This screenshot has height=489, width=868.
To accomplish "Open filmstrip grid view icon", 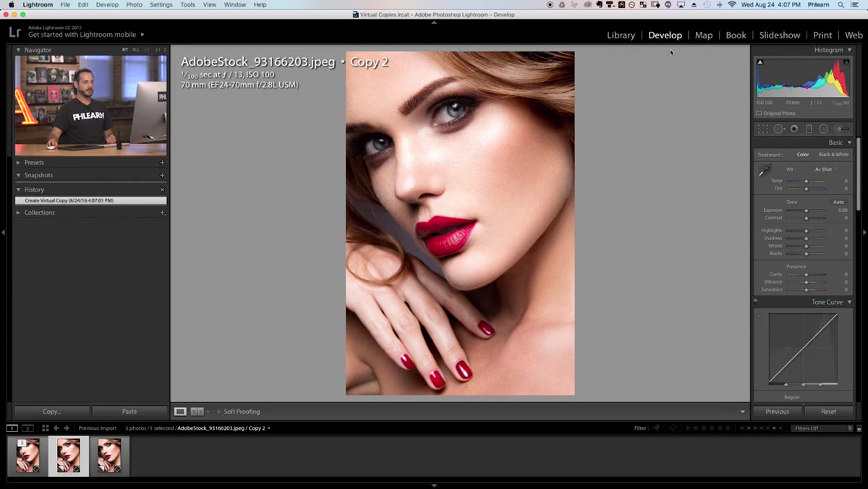I will click(x=45, y=428).
